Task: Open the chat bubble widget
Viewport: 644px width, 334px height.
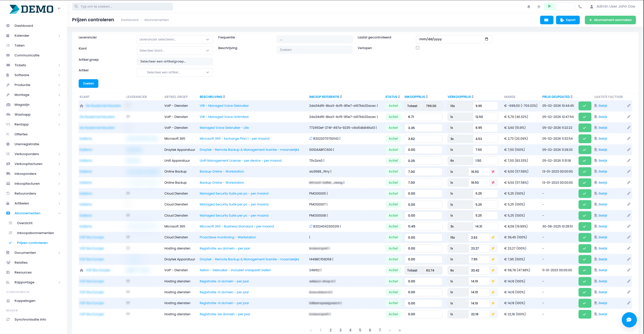Action: 629,320
